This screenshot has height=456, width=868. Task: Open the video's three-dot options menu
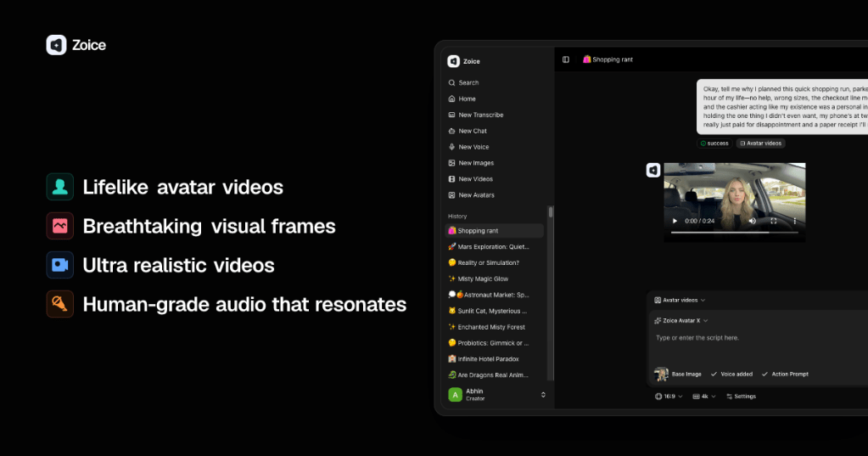(794, 221)
